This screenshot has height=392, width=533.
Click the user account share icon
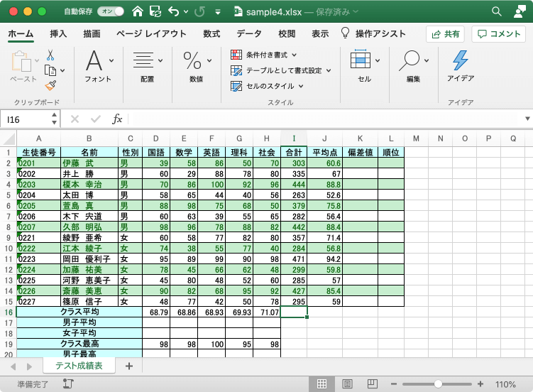point(520,11)
